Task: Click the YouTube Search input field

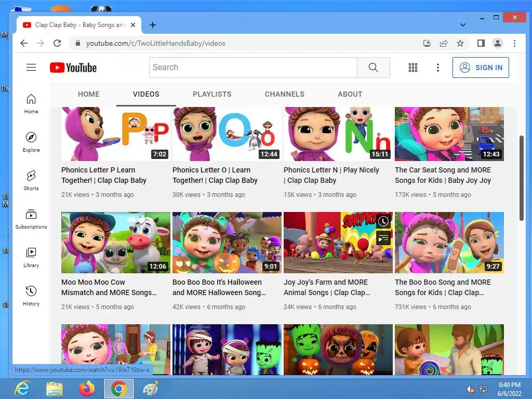Action: pos(253,68)
